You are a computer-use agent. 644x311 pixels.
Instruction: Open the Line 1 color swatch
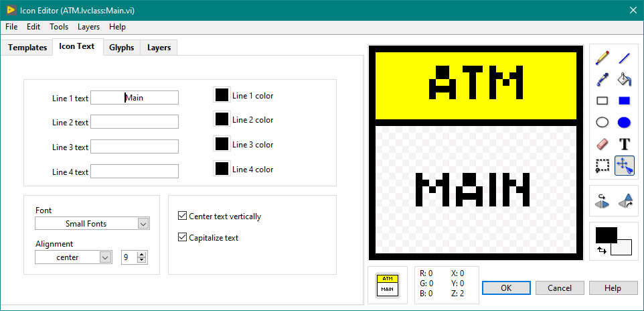click(x=222, y=95)
